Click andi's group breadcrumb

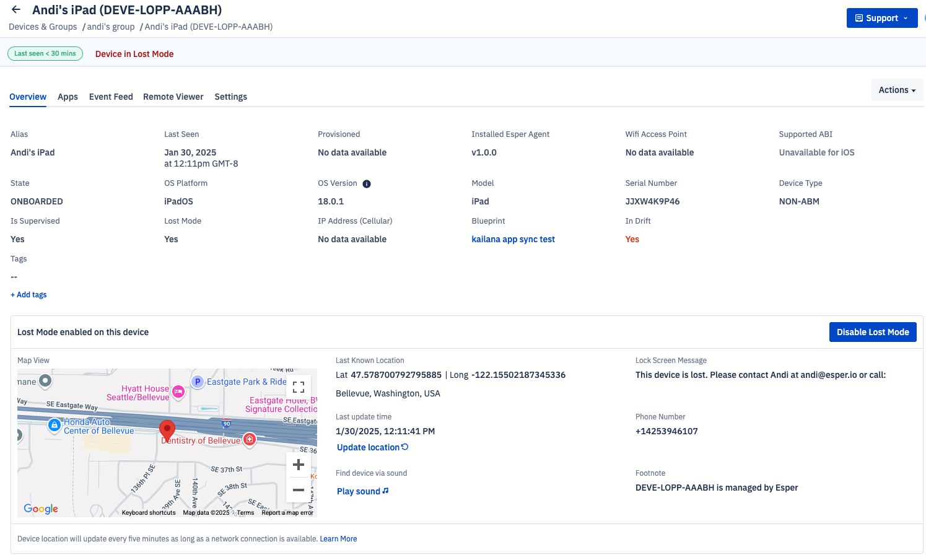click(x=111, y=27)
